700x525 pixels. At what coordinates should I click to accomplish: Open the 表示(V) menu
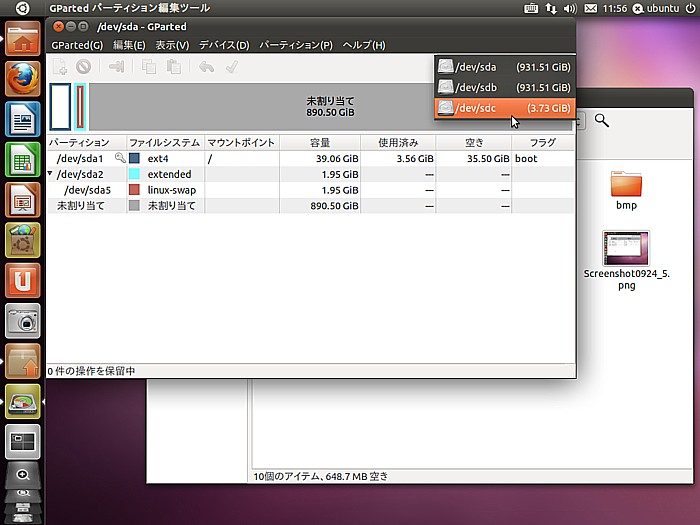(172, 45)
